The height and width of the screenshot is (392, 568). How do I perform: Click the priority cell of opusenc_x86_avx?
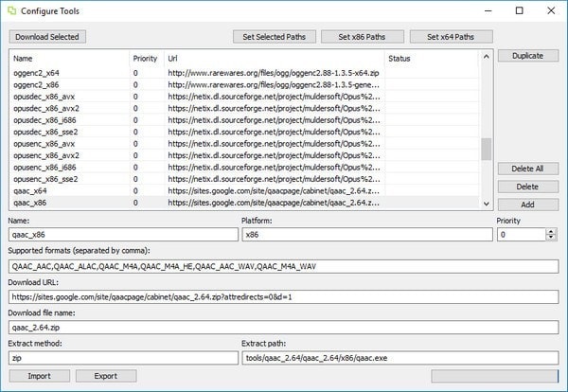click(x=147, y=144)
